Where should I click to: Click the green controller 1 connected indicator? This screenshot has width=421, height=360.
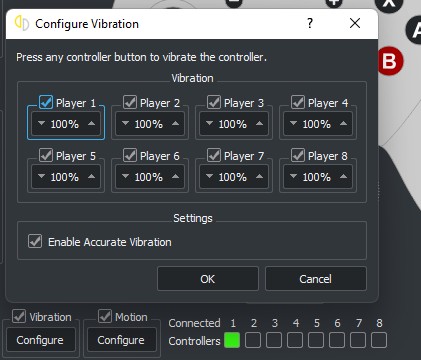(232, 340)
